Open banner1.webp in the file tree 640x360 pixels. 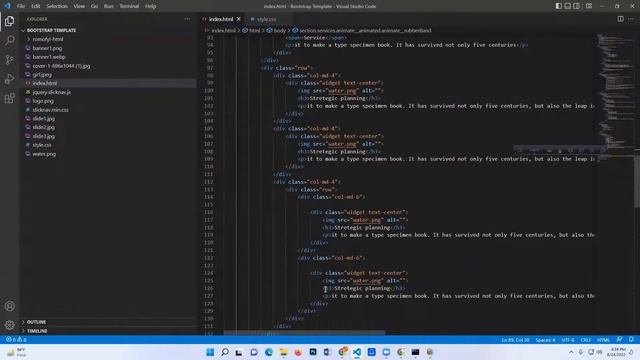(49, 57)
